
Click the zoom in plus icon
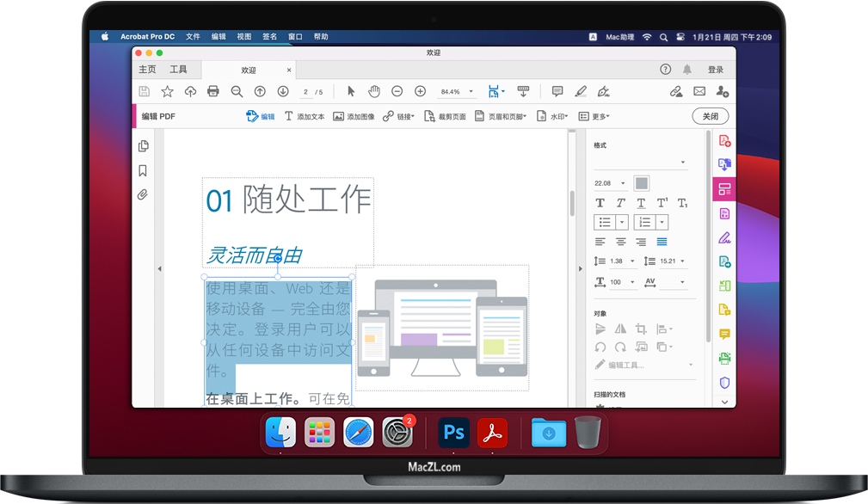click(421, 91)
